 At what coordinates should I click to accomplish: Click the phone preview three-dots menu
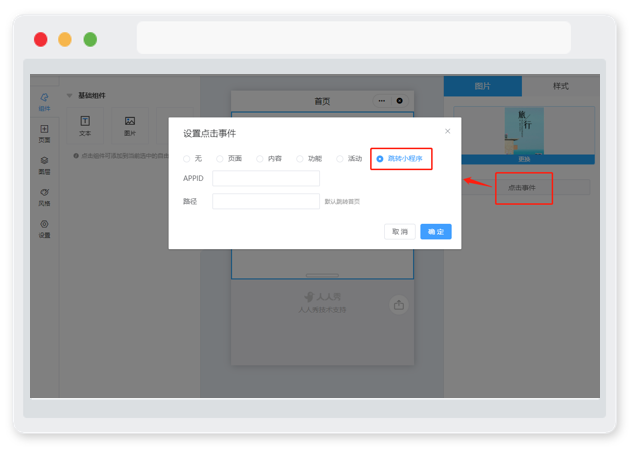[x=382, y=101]
